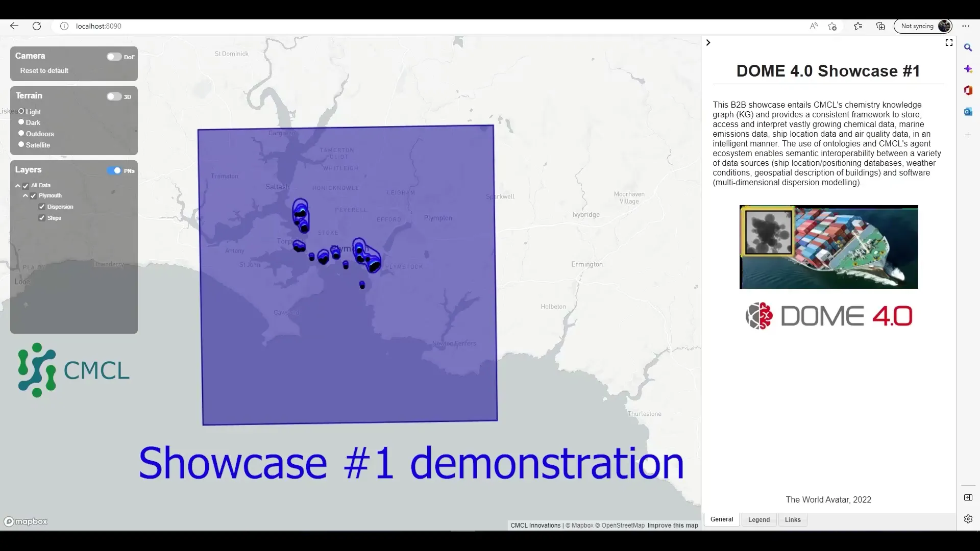Select the Dark terrain option
The image size is (980, 551).
tap(21, 122)
